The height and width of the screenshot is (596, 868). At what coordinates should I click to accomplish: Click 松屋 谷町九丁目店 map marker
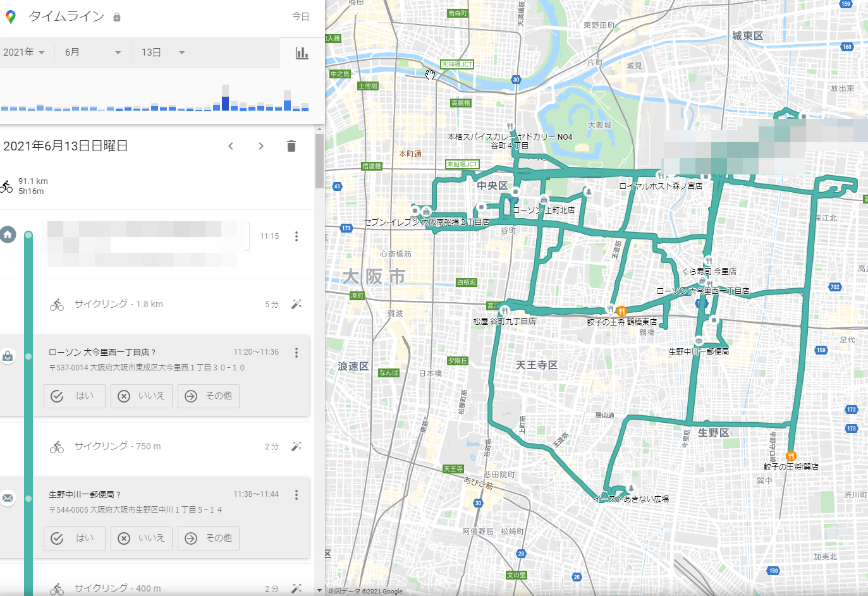504,310
